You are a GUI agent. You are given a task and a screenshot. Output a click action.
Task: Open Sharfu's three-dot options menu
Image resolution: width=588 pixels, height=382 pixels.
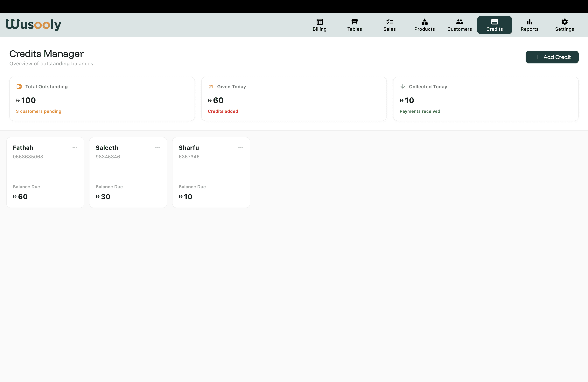click(x=240, y=147)
